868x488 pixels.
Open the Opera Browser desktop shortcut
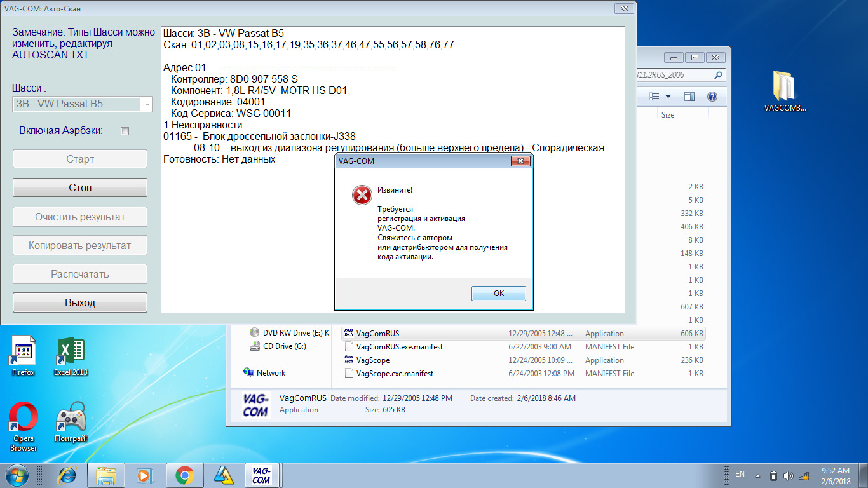coord(24,426)
